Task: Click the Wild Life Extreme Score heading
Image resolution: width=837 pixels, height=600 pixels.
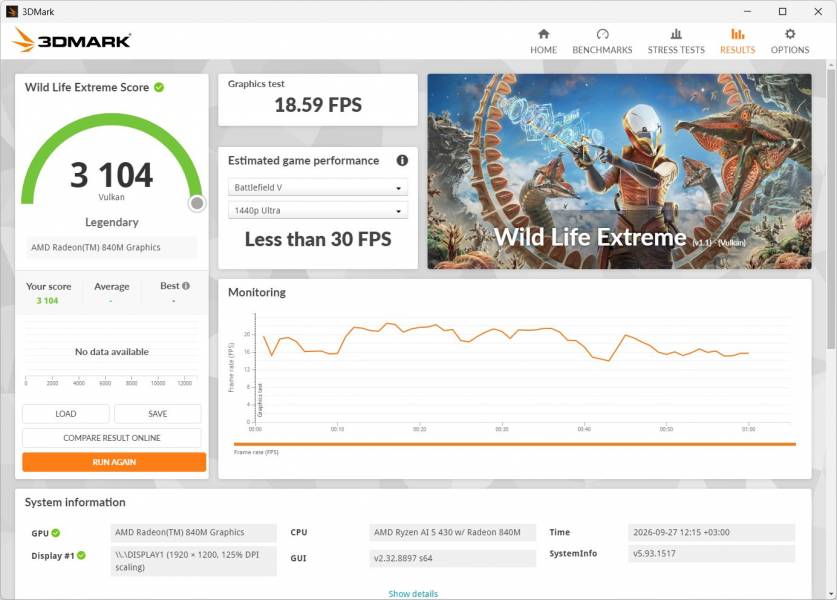Action: (x=87, y=87)
